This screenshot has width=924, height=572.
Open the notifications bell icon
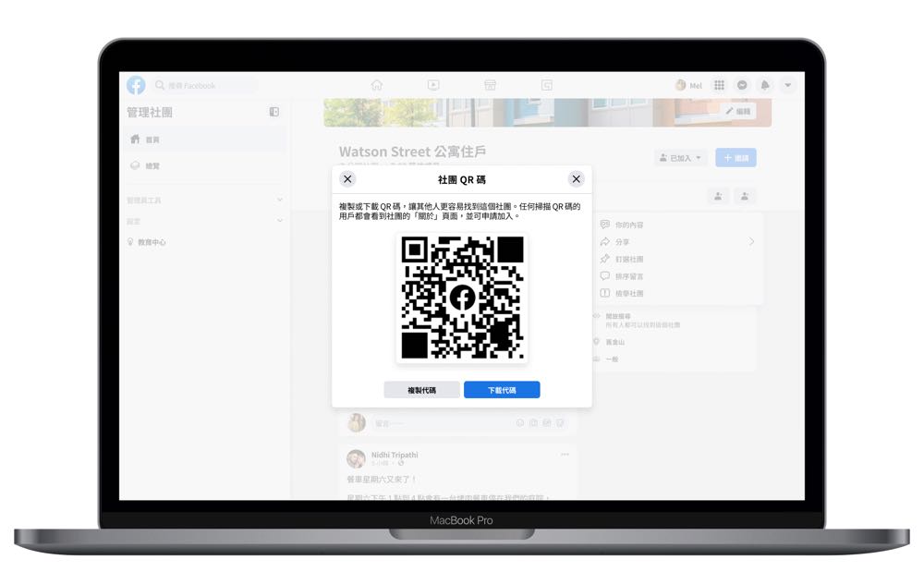point(765,85)
